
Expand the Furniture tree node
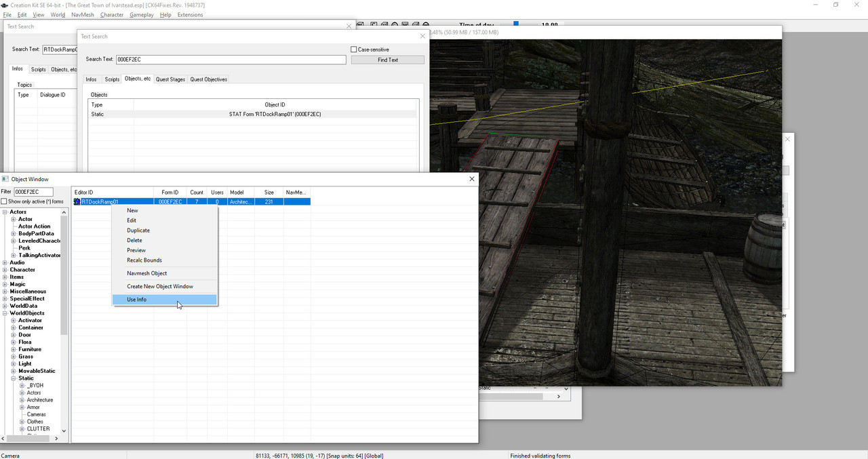click(x=14, y=350)
